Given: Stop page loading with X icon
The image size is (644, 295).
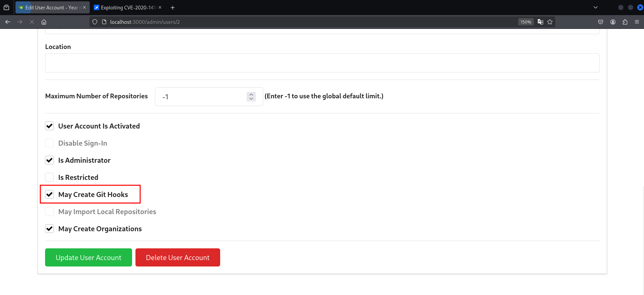Looking at the screenshot, I should [x=32, y=22].
